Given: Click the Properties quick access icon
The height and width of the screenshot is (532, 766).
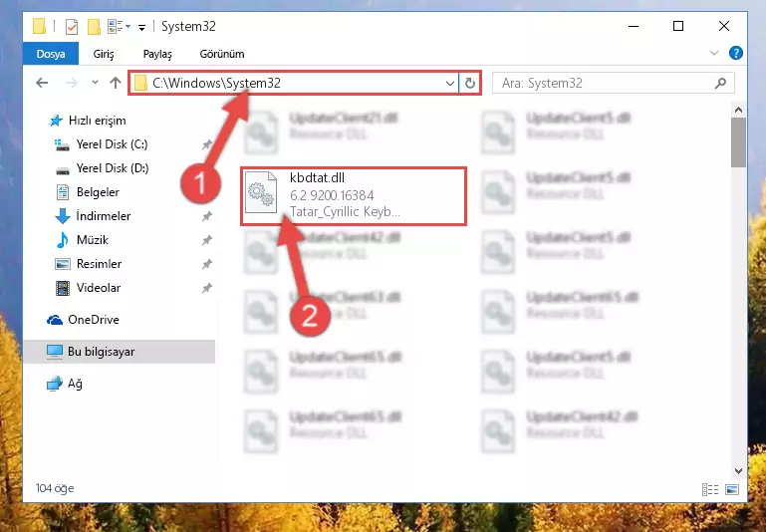Looking at the screenshot, I should click(72, 26).
